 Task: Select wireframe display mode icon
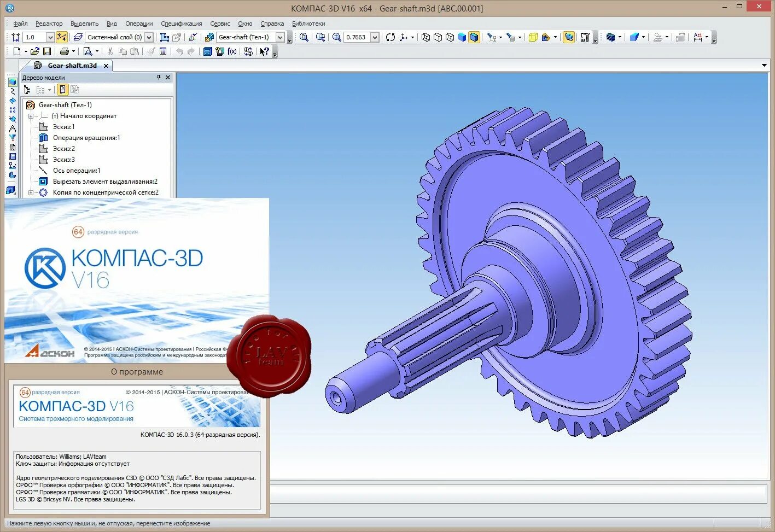click(426, 37)
